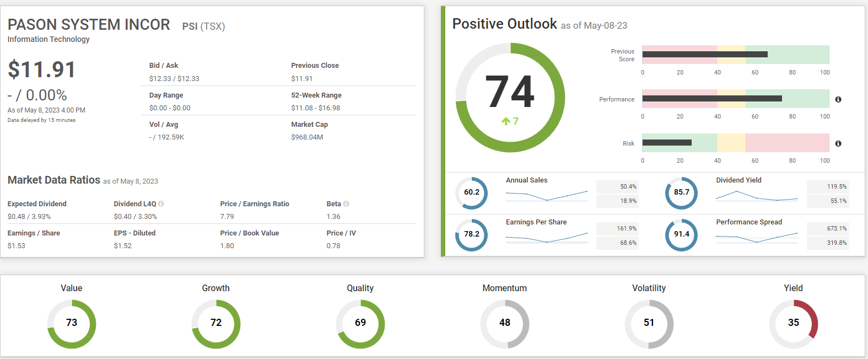Click the 'Data delayed by 15 minutes' note
This screenshot has height=359, width=868.
[x=41, y=120]
